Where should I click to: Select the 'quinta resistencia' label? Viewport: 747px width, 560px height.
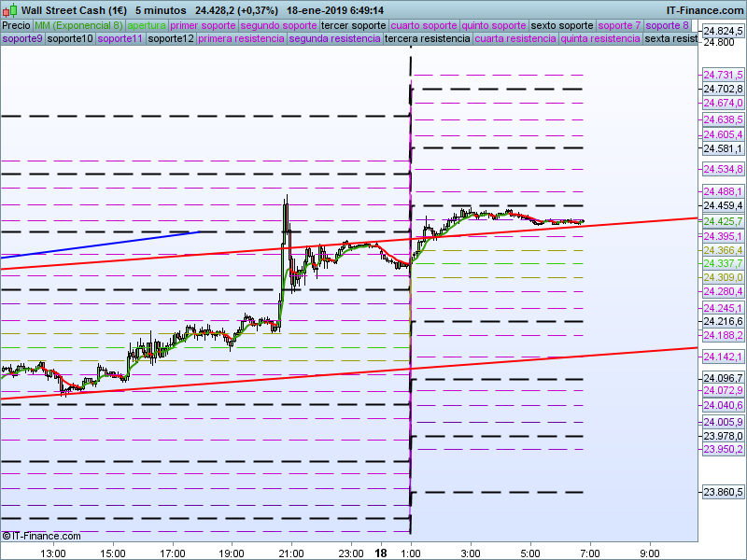(x=600, y=38)
